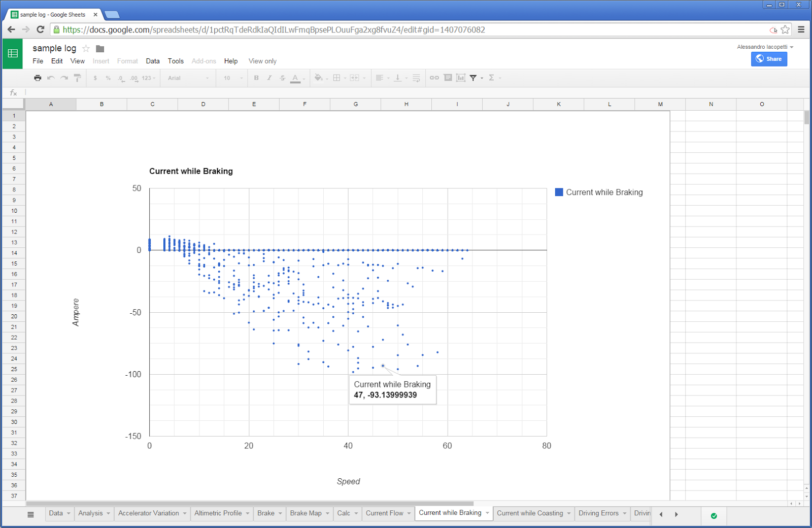Toggle italic formatting

coord(269,78)
